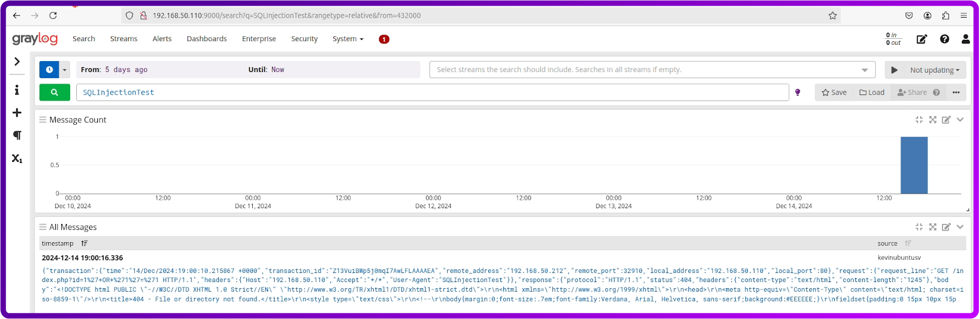This screenshot has height=319, width=980.
Task: Open the browser extensions icon
Action: click(946, 16)
